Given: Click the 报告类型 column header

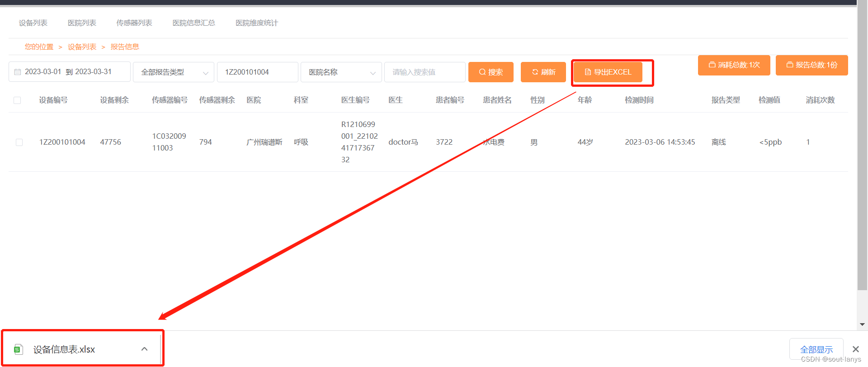Looking at the screenshot, I should tap(726, 100).
